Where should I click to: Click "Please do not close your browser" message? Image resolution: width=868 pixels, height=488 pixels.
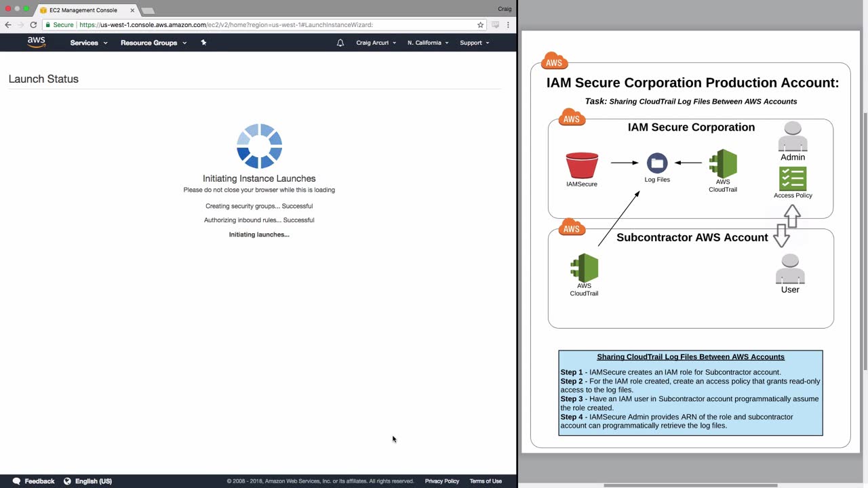click(x=259, y=190)
